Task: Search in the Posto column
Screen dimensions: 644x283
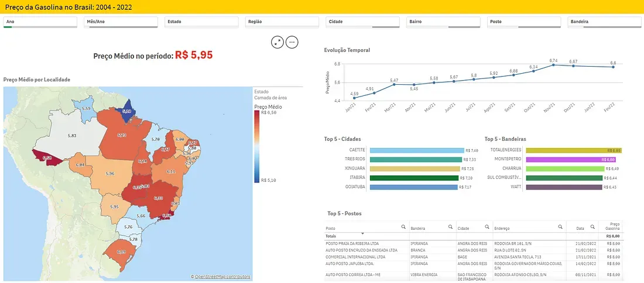Action: [x=403, y=226]
